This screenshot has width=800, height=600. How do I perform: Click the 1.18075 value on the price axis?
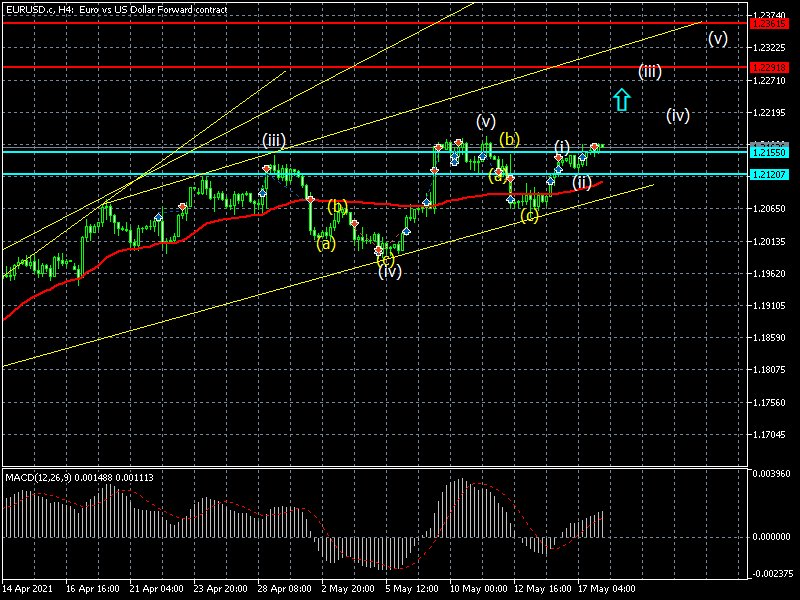click(x=769, y=370)
